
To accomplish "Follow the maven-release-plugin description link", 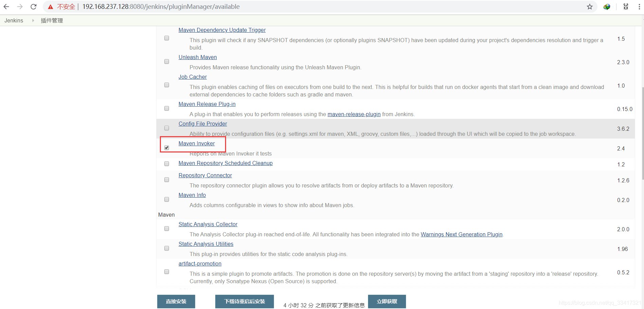I will pyautogui.click(x=354, y=114).
